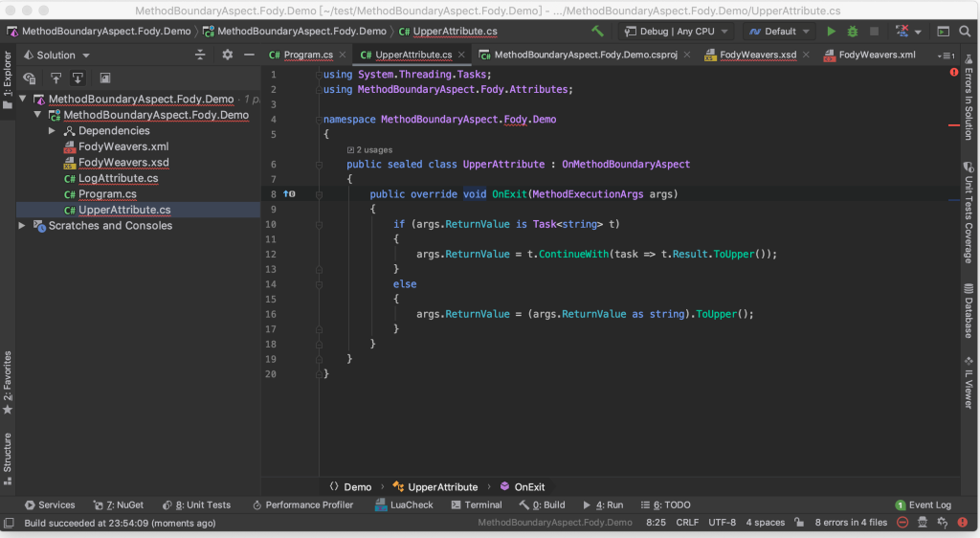
Task: Open the NuGet tool window
Action: [x=118, y=504]
